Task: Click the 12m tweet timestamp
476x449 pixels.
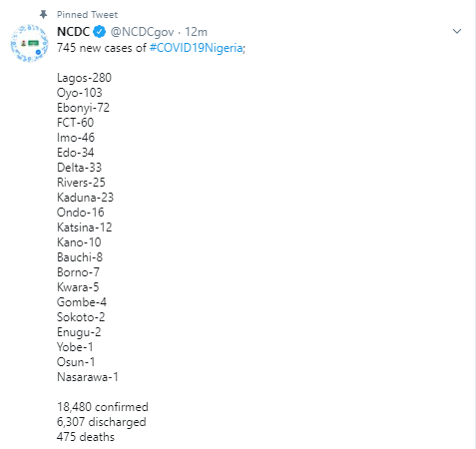Action: 196,32
